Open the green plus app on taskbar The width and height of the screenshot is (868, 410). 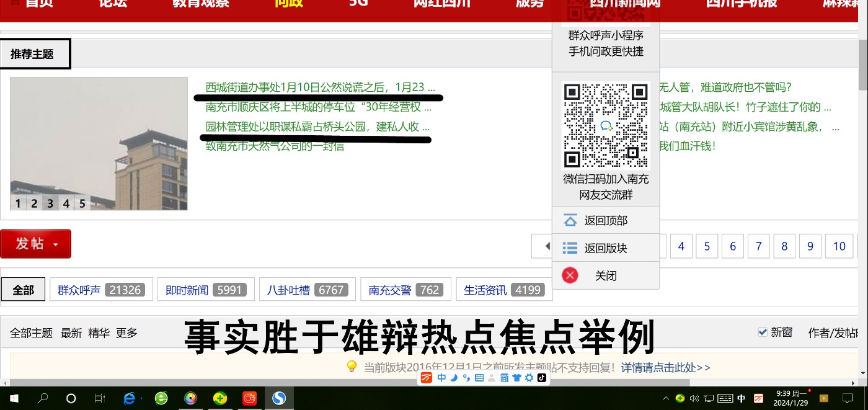pos(220,398)
